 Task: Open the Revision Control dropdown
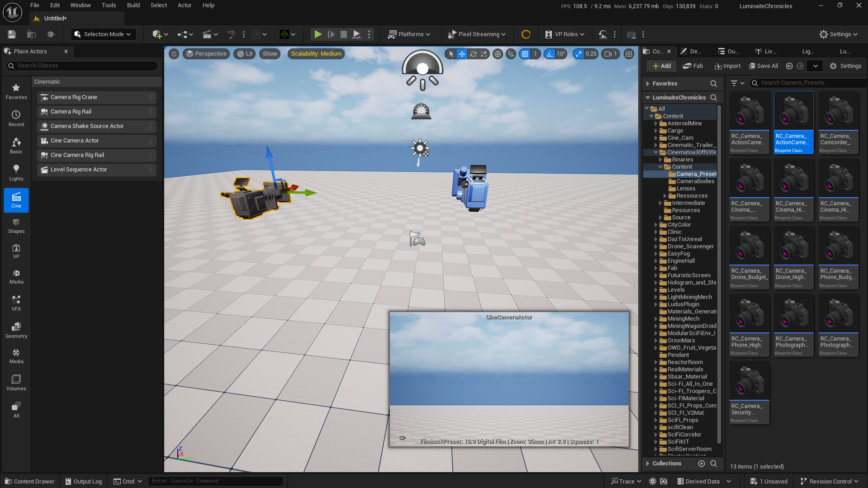click(830, 481)
